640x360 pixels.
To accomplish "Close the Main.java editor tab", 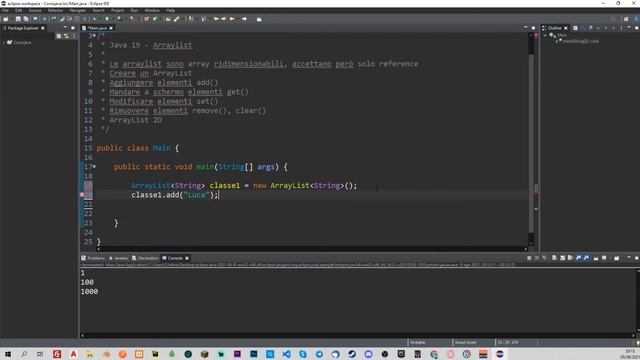I will [x=111, y=28].
